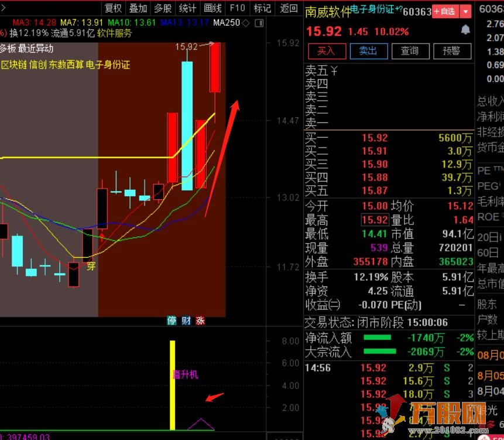
Task: Toggle the side panel icon near MA250
Action: click(259, 23)
